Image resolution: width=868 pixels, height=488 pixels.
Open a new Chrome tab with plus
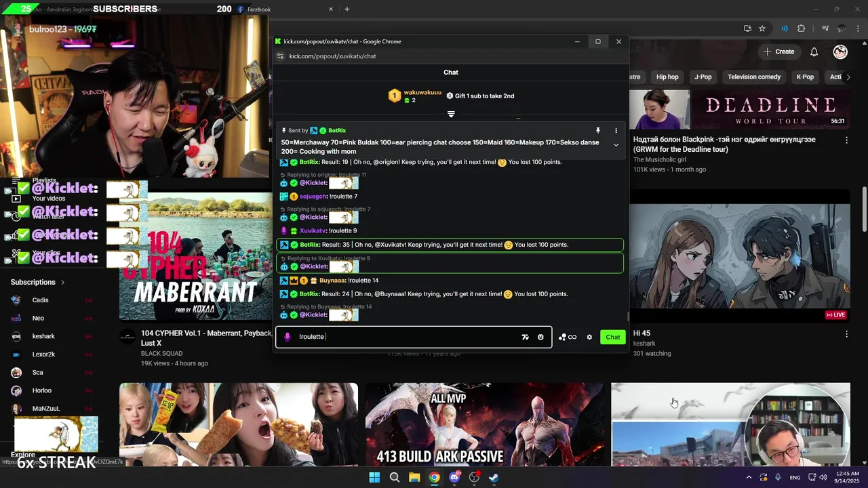(347, 9)
